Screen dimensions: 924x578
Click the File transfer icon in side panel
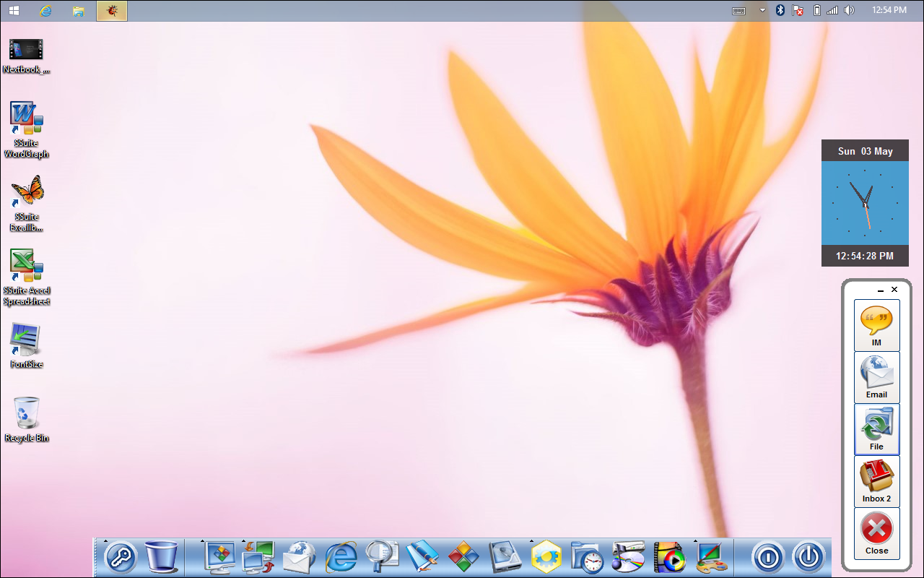(x=876, y=429)
